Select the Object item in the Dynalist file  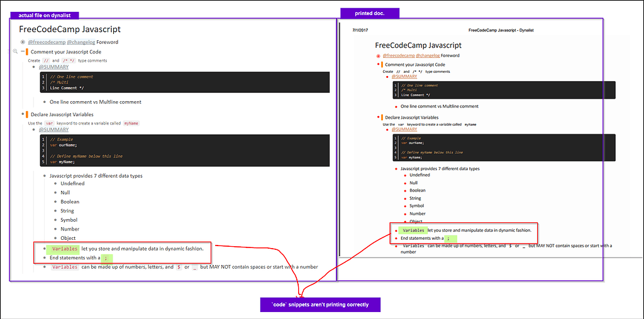tap(68, 238)
